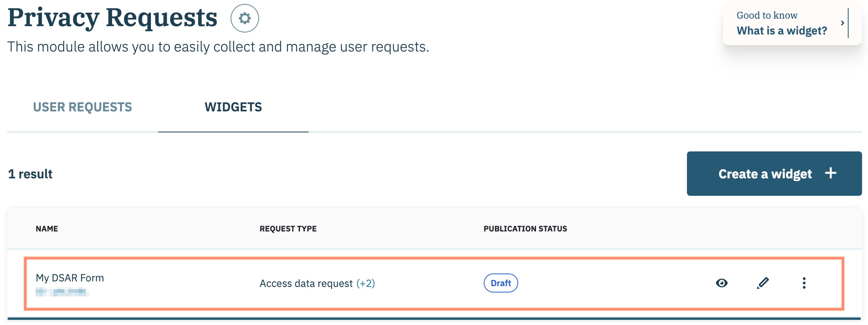868x325 pixels.
Task: Click the plus icon on Create a widget
Action: 831,173
